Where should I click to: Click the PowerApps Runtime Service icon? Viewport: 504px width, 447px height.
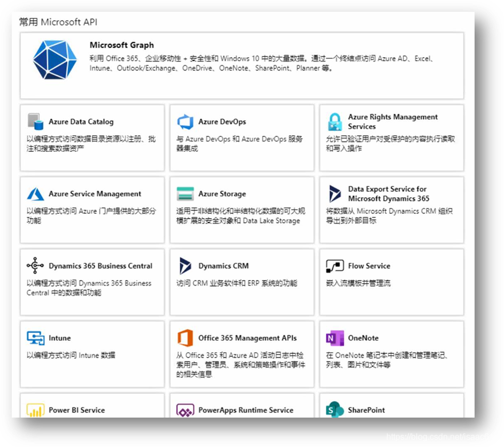tap(186, 411)
